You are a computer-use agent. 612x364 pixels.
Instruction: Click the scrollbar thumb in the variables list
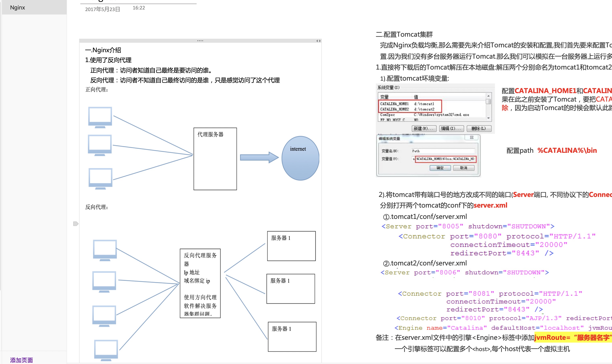coord(488,101)
